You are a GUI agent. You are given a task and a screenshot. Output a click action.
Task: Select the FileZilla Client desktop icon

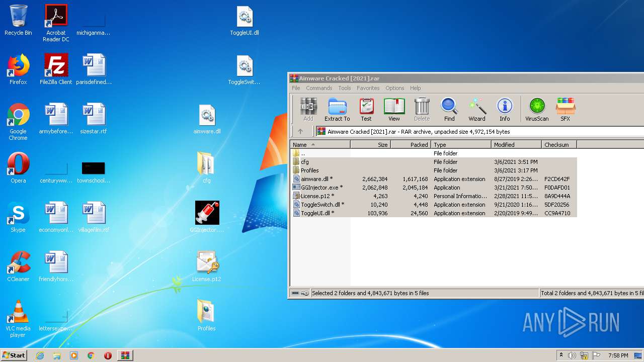(x=56, y=69)
